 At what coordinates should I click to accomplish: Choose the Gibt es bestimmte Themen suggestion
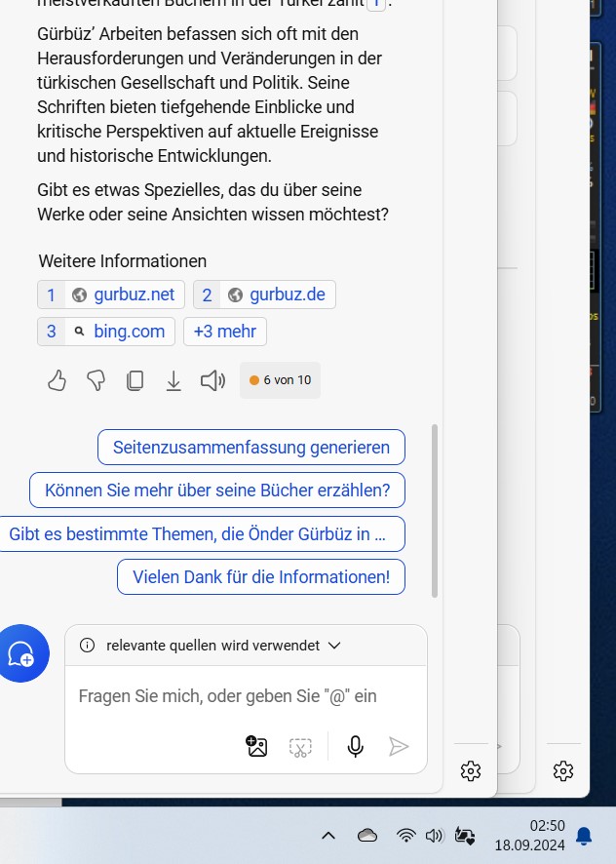(201, 534)
